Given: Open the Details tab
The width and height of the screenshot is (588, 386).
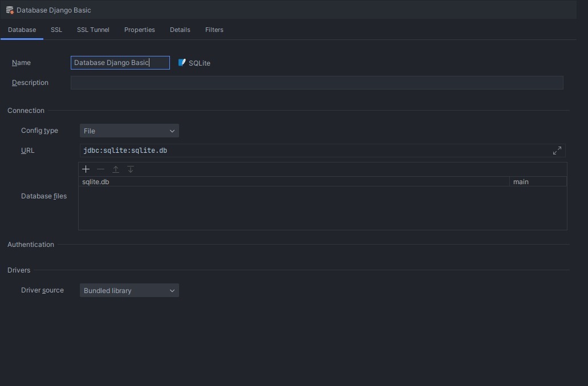Looking at the screenshot, I should 180,30.
